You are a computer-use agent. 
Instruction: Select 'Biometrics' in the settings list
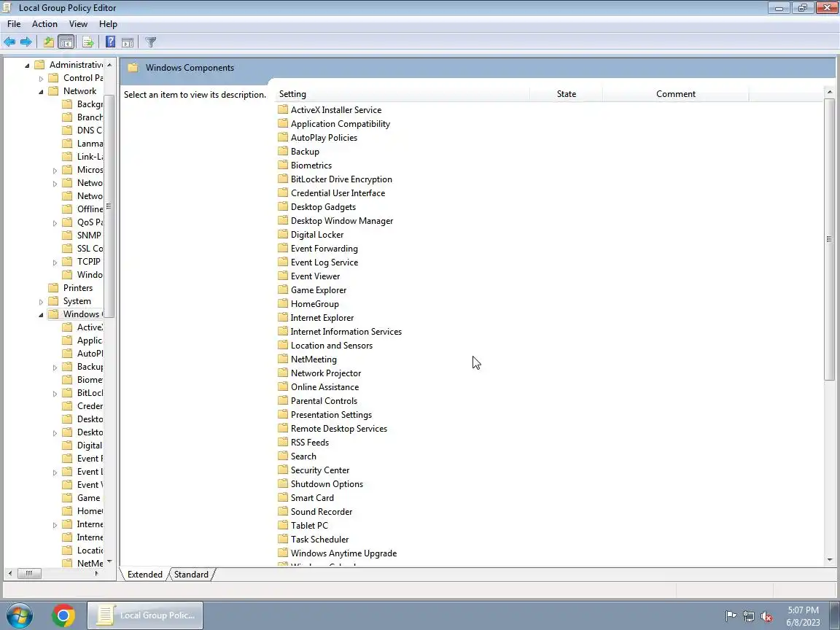[x=311, y=166]
